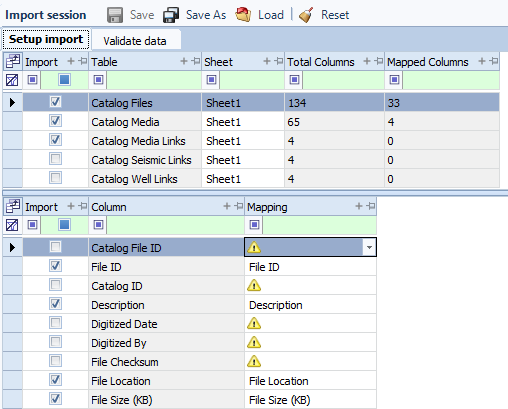Clear the filter row icon in the tables grid
508x409 pixels.
pyautogui.click(x=12, y=80)
